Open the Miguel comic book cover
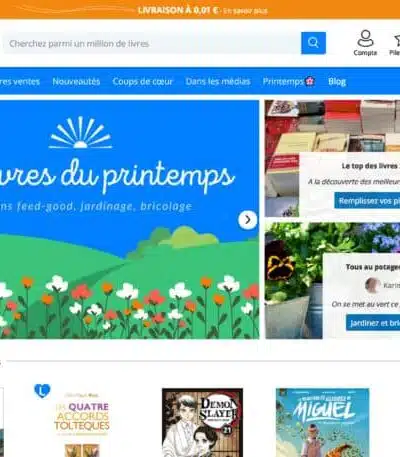Viewport: 400px width, 457px height. (x=322, y=422)
